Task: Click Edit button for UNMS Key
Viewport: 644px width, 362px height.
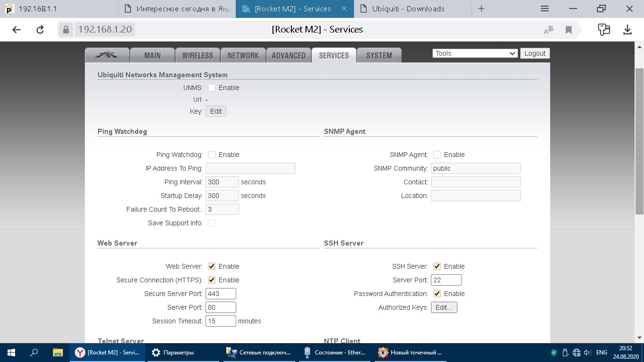Action: click(x=216, y=111)
